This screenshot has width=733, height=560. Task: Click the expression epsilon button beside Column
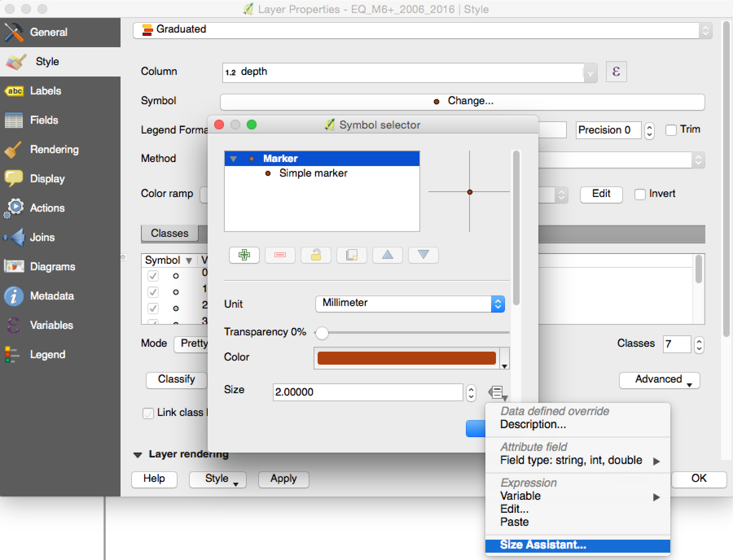pyautogui.click(x=616, y=72)
